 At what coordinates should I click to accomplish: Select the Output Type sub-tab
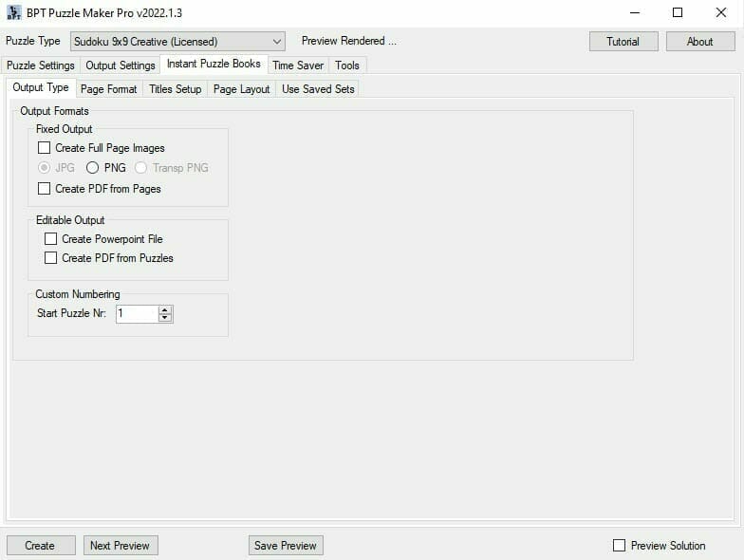[x=41, y=87]
